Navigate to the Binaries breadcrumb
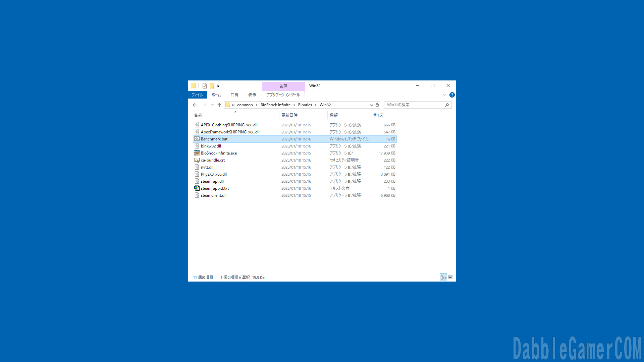644x362 pixels. [305, 105]
